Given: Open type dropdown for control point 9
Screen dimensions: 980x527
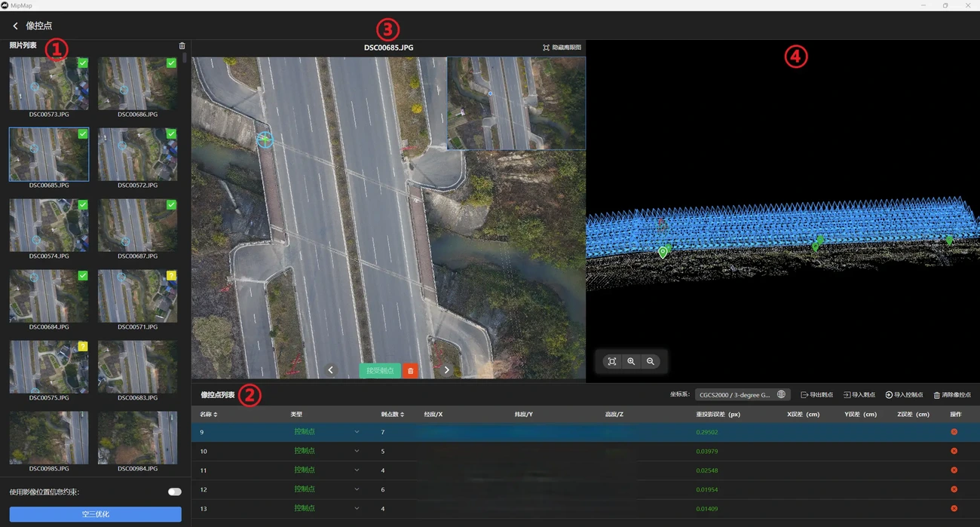Looking at the screenshot, I should coord(357,432).
